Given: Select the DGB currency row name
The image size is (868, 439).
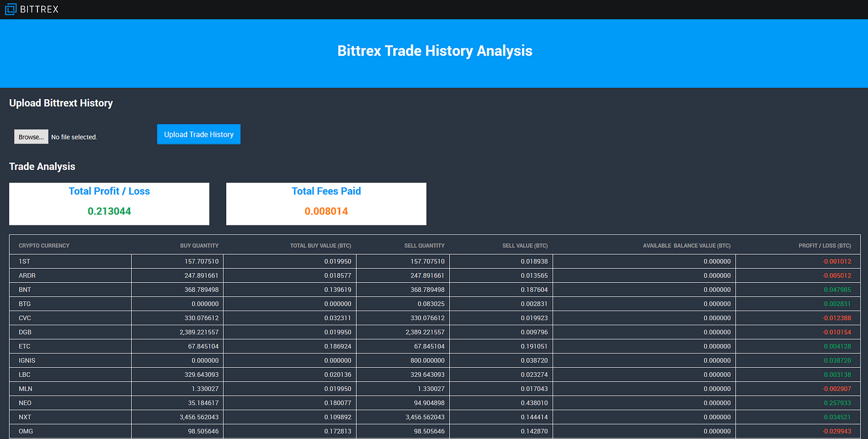Looking at the screenshot, I should click(x=25, y=332).
